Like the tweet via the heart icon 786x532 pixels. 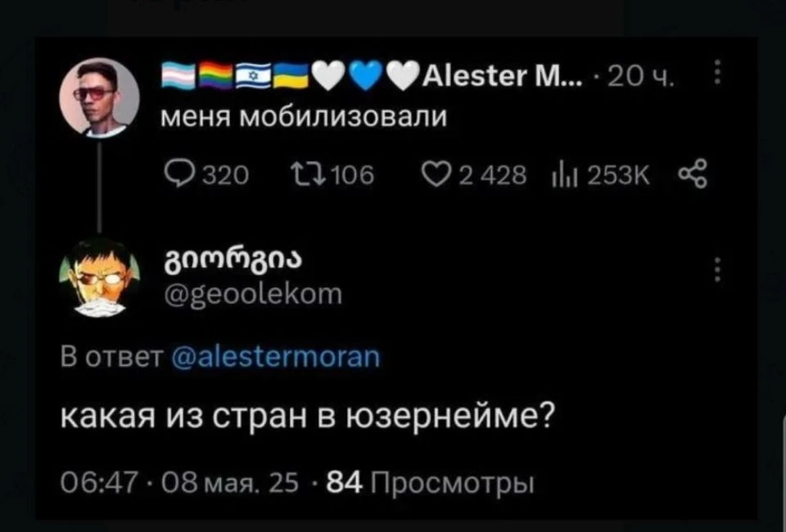[434, 176]
